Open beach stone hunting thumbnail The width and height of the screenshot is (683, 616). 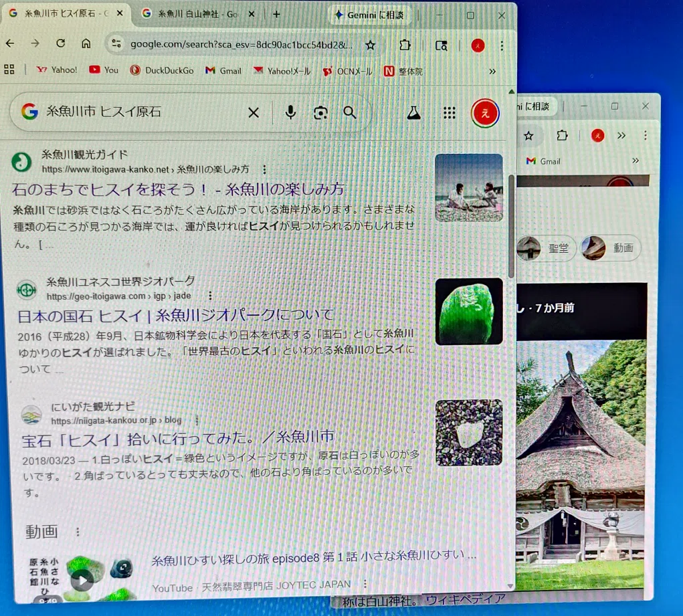point(469,188)
